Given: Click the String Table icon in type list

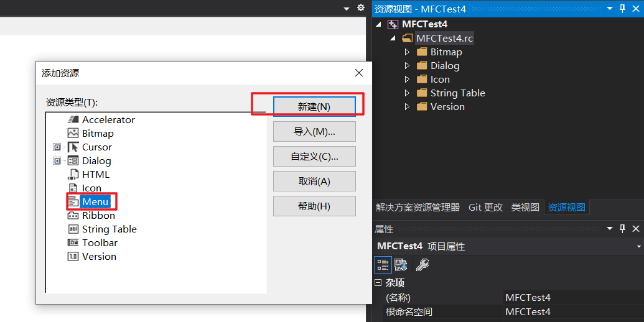Looking at the screenshot, I should [x=73, y=229].
